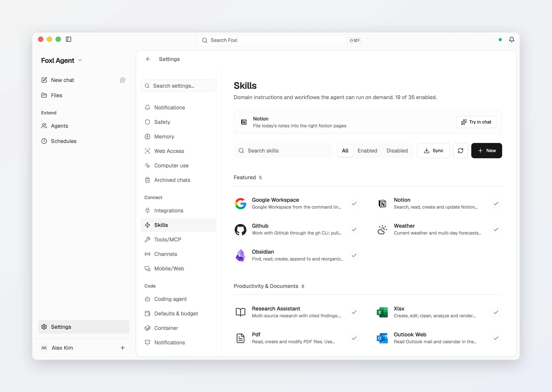Image resolution: width=552 pixels, height=392 pixels.
Task: Toggle Weather skill checkmark
Action: [x=496, y=230]
